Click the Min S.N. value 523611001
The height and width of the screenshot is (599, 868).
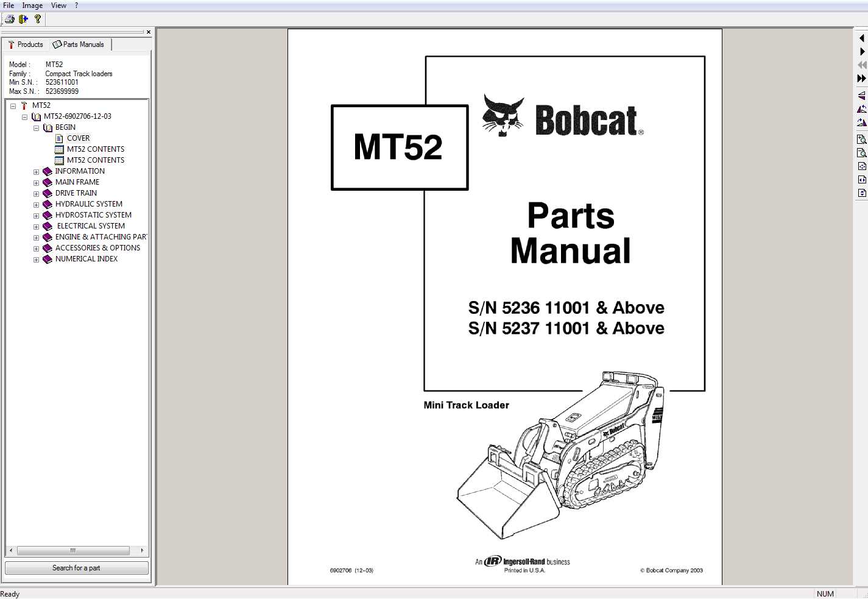point(62,82)
